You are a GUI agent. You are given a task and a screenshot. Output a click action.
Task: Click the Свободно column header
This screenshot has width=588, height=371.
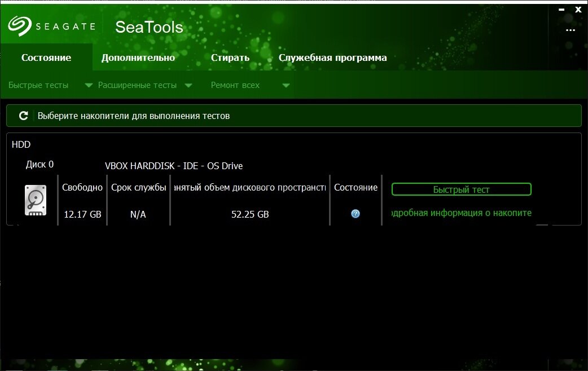point(82,187)
